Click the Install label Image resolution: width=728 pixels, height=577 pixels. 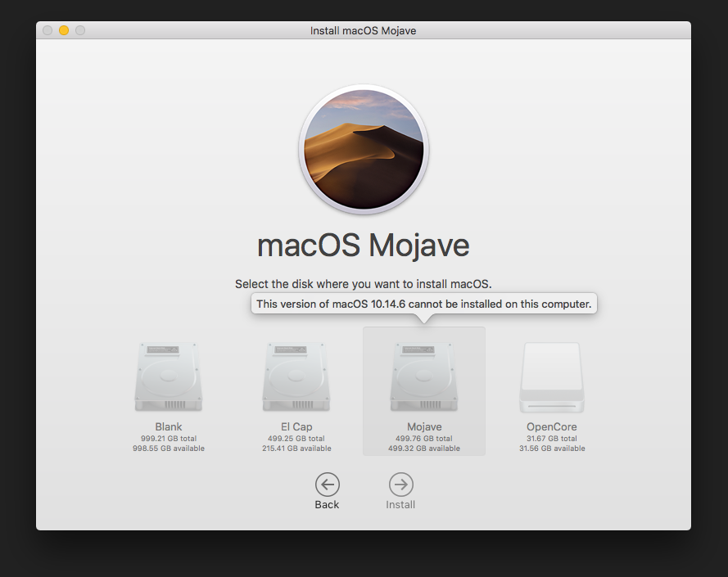pos(400,505)
